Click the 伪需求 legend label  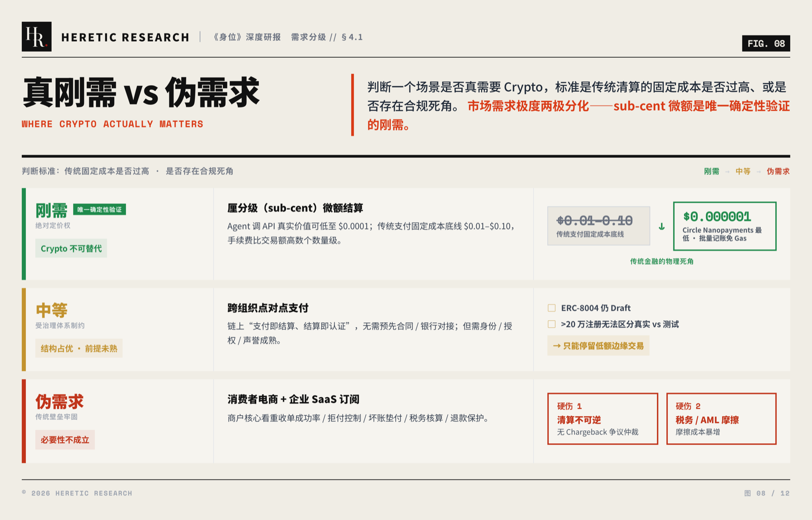tap(778, 171)
